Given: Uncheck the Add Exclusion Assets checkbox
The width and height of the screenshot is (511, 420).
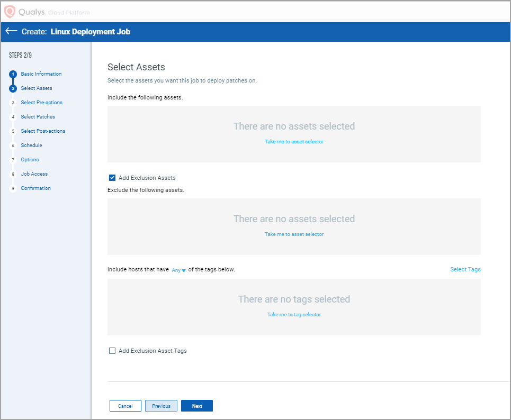Looking at the screenshot, I should pyautogui.click(x=112, y=178).
